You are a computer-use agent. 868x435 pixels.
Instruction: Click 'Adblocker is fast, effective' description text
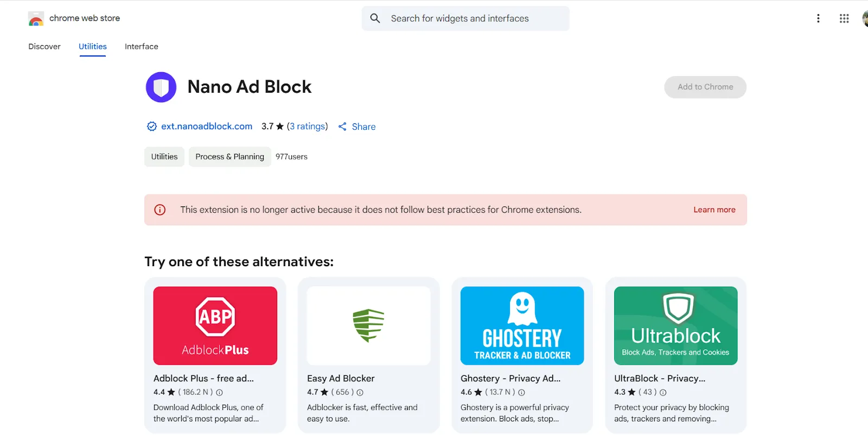tap(362, 413)
